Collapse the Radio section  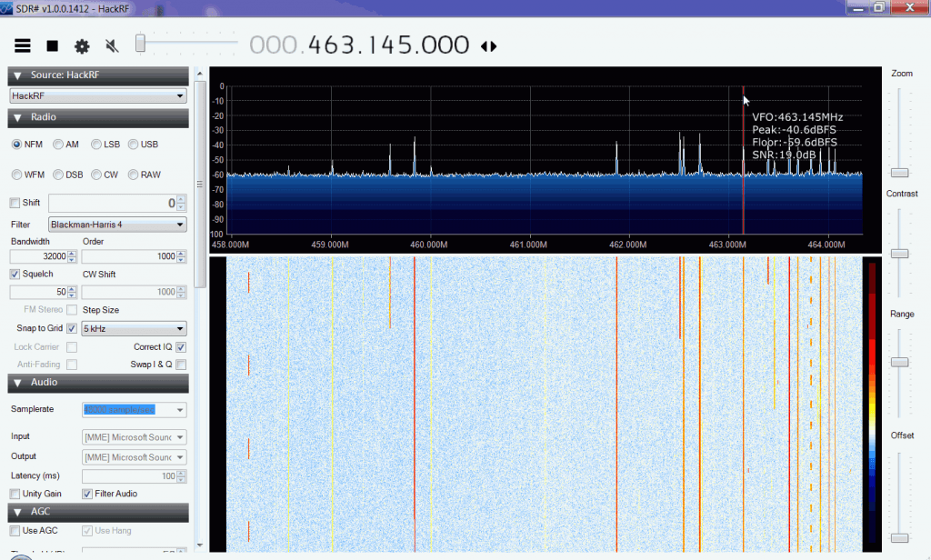coord(16,118)
